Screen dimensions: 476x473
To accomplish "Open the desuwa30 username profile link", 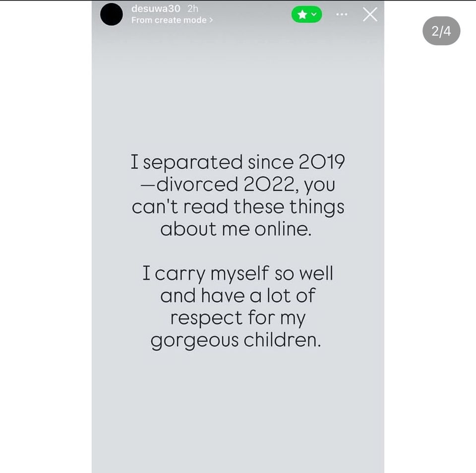I will point(156,8).
